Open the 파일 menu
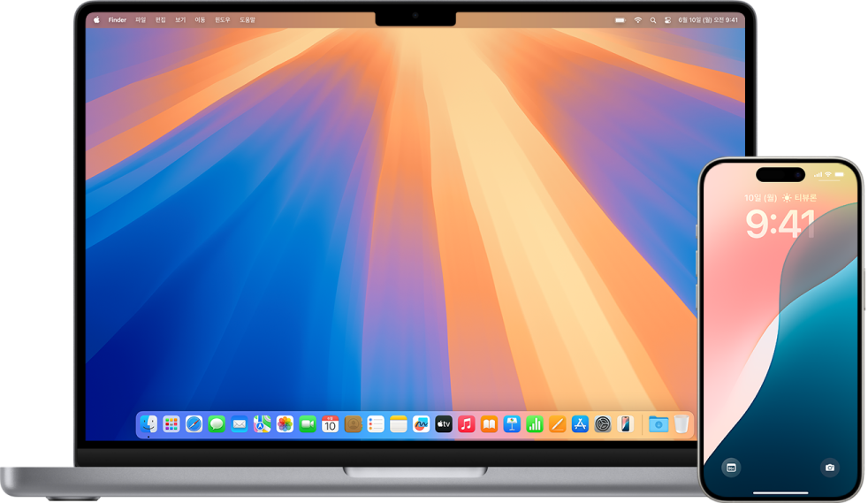868x503 pixels. [141, 20]
